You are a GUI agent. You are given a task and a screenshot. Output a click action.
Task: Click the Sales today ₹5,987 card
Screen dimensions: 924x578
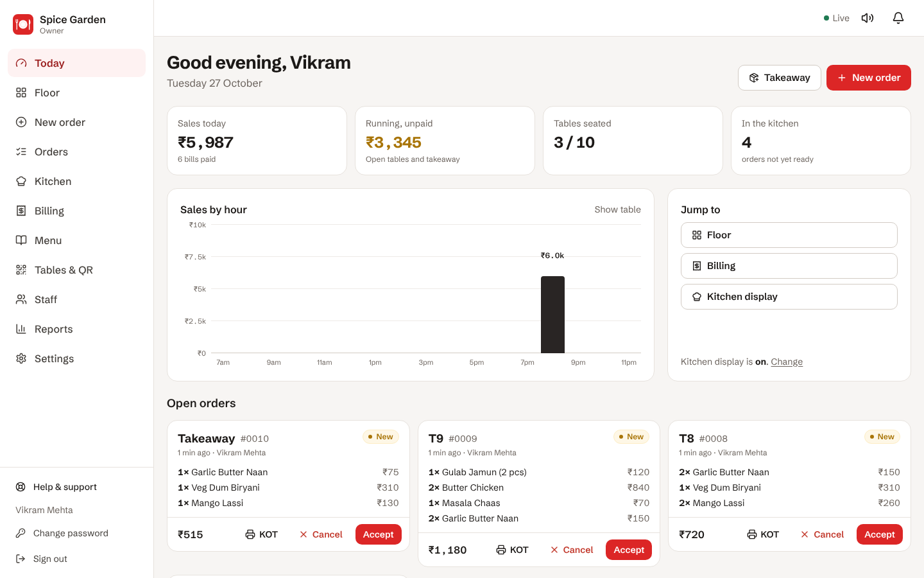pos(257,141)
